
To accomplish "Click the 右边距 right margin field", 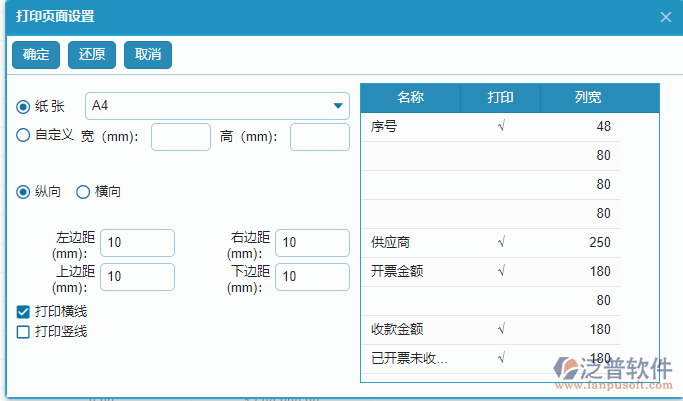I will pos(312,243).
